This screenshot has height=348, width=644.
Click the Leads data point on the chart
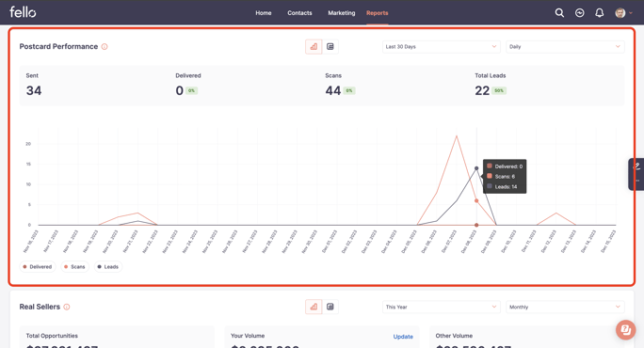(476, 168)
